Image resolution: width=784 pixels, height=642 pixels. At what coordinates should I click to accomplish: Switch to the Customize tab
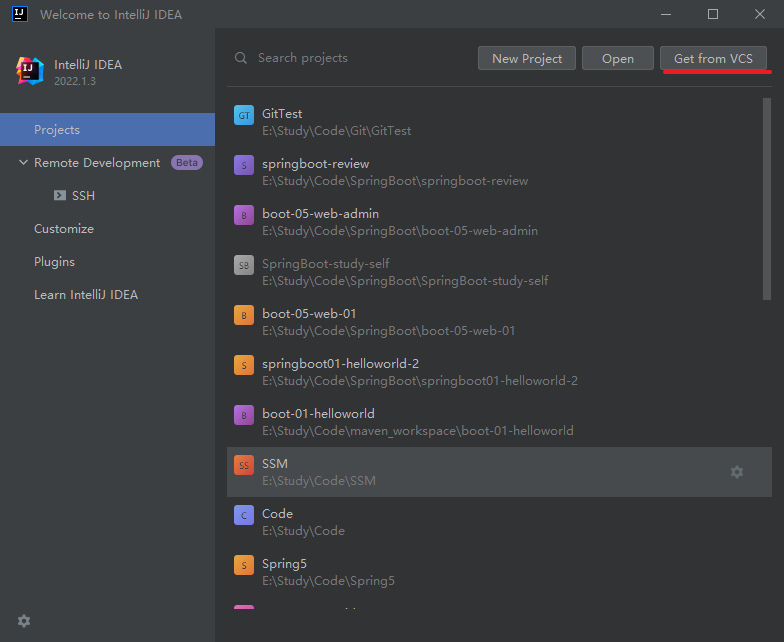64,228
